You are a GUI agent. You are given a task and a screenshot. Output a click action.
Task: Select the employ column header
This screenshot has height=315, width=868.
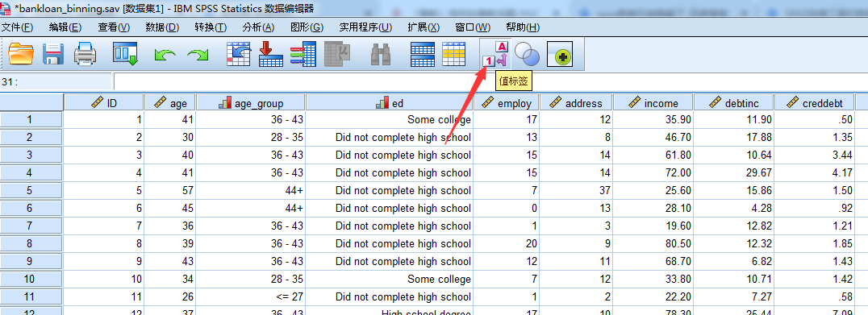point(507,103)
